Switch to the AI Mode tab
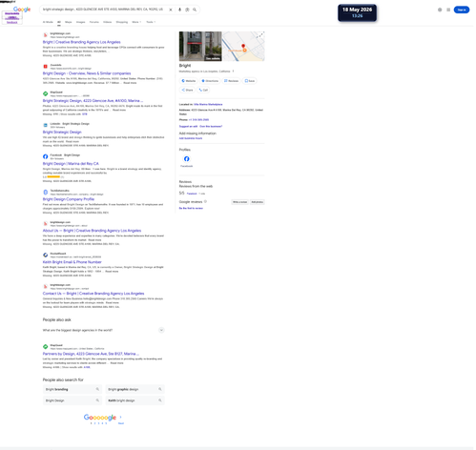The width and height of the screenshot is (476, 450). point(48,22)
